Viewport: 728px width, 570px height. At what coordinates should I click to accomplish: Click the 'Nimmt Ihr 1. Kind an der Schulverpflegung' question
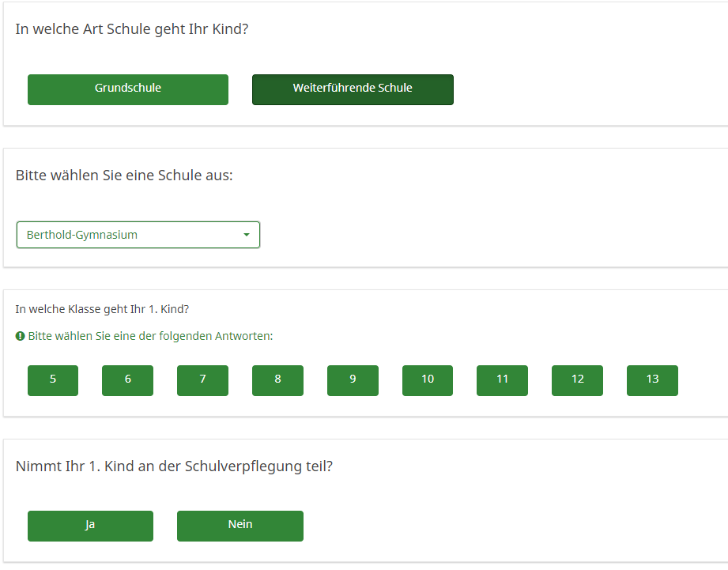point(174,466)
